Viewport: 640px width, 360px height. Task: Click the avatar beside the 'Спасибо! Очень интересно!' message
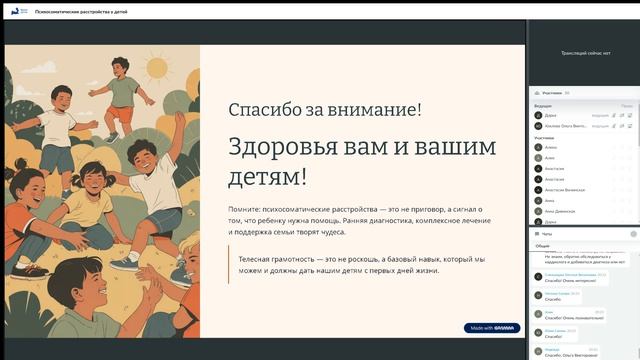pos(538,277)
